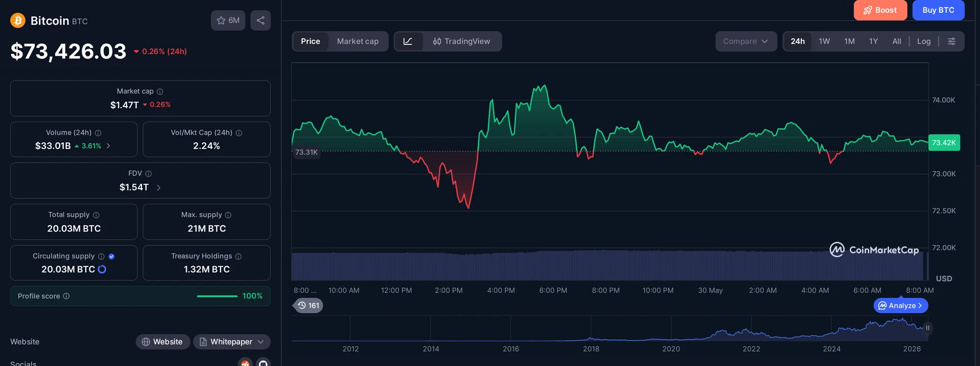Image resolution: width=980 pixels, height=366 pixels.
Task: Click the 2.24% Vol/Mkt Cap value
Action: pyautogui.click(x=206, y=146)
